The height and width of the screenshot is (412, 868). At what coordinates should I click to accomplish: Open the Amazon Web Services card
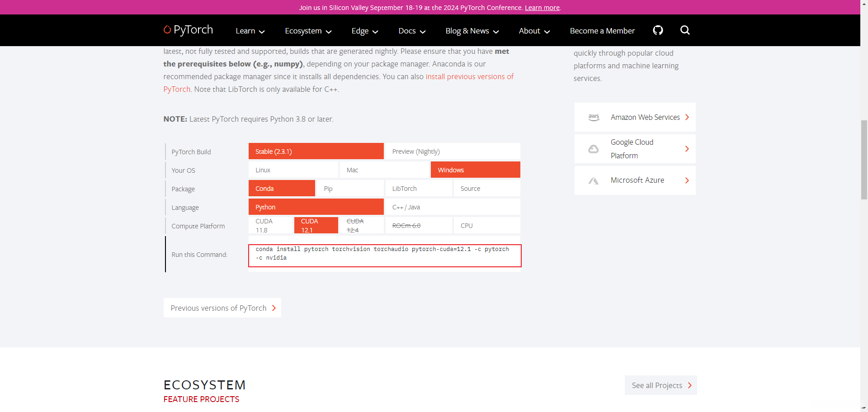click(x=635, y=117)
